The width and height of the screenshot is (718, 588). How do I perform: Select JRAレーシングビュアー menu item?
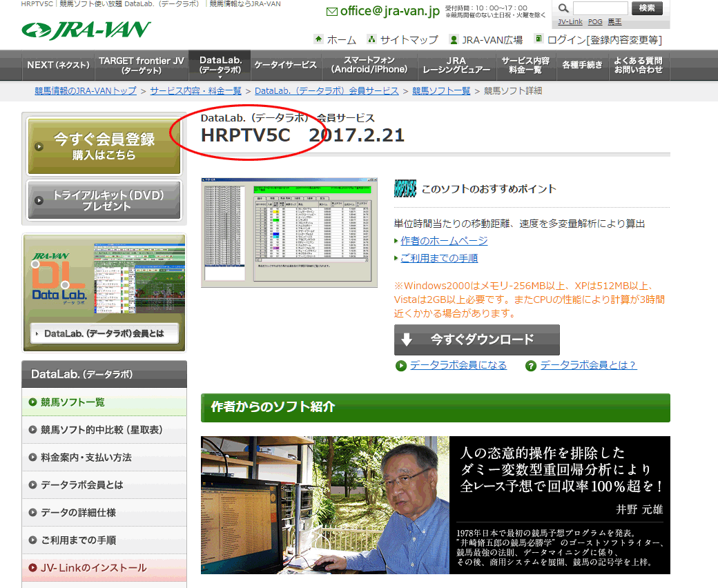pos(456,65)
